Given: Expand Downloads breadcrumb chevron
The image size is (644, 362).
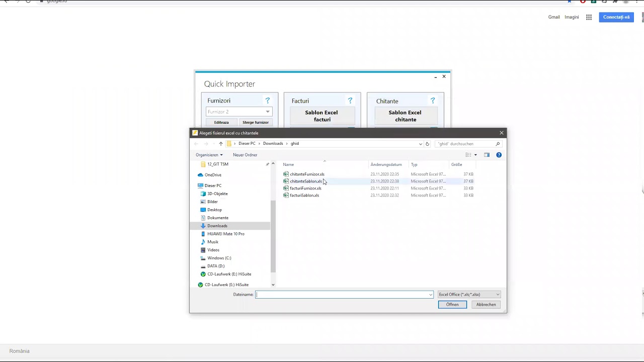Looking at the screenshot, I should (287, 144).
